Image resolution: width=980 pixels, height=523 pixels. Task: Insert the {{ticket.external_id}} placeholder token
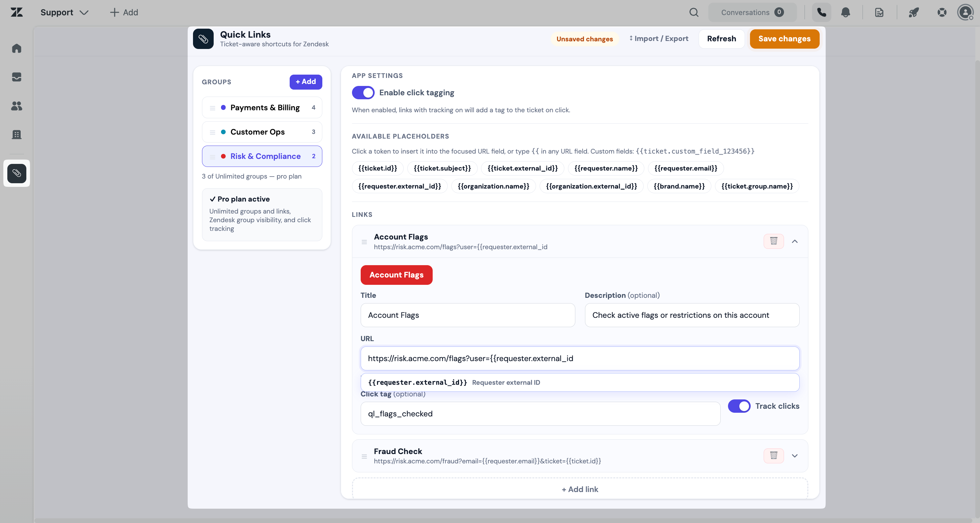[x=522, y=168]
